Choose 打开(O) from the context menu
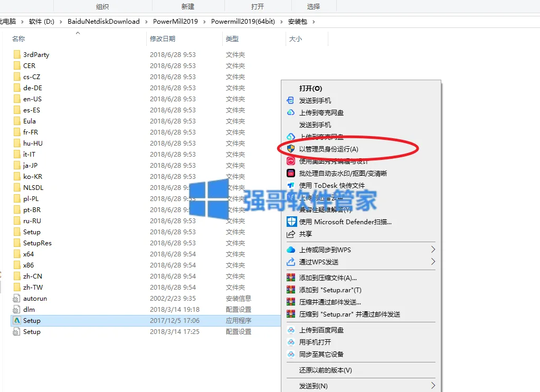The image size is (540, 392). pos(310,89)
